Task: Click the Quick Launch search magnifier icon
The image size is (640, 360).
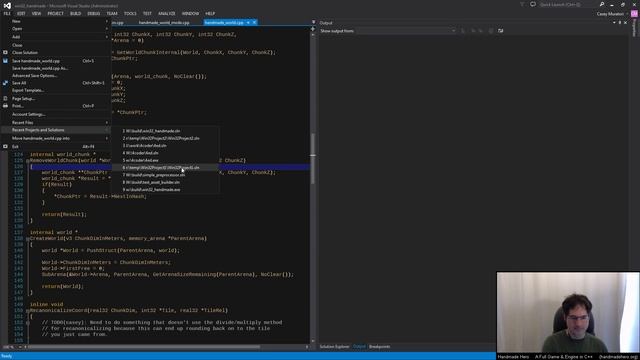Action: (602, 4)
